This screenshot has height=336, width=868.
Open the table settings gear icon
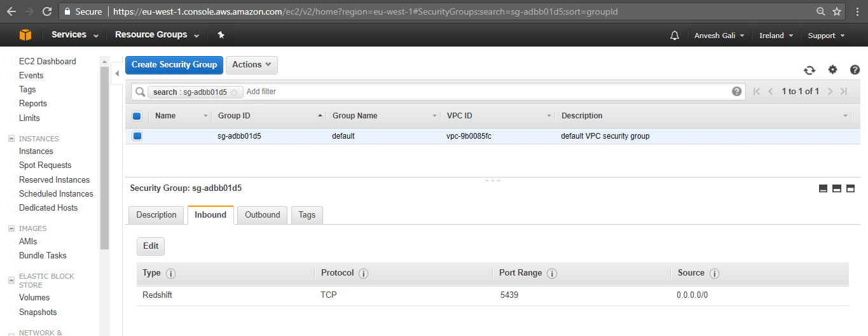832,70
